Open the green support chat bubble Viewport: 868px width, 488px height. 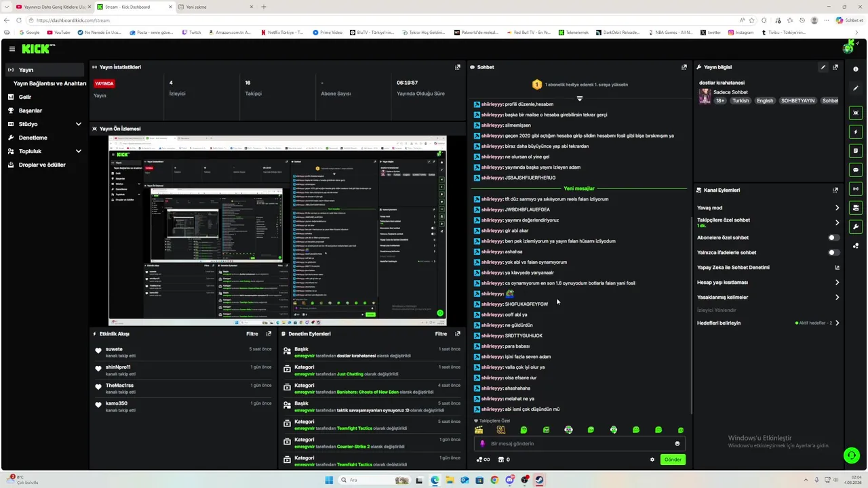tap(851, 455)
